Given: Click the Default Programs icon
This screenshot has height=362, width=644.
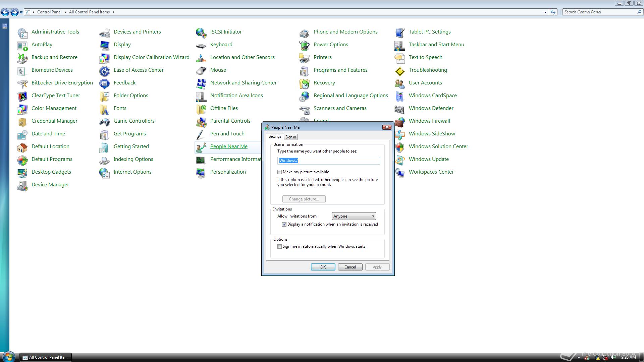Looking at the screenshot, I should [22, 160].
